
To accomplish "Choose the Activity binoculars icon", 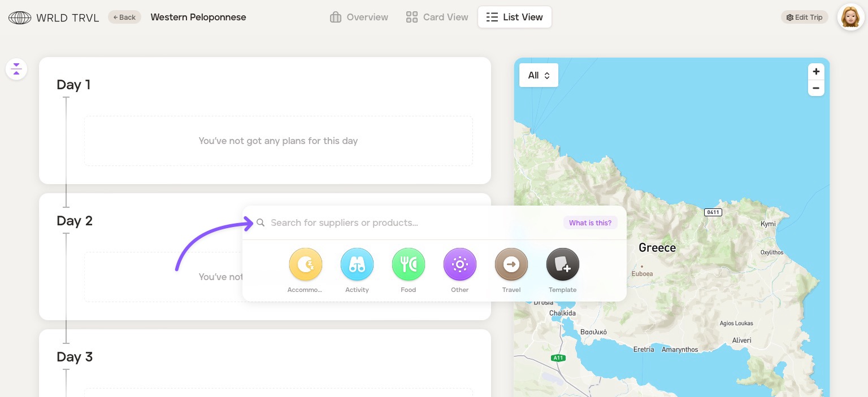I will (x=357, y=264).
